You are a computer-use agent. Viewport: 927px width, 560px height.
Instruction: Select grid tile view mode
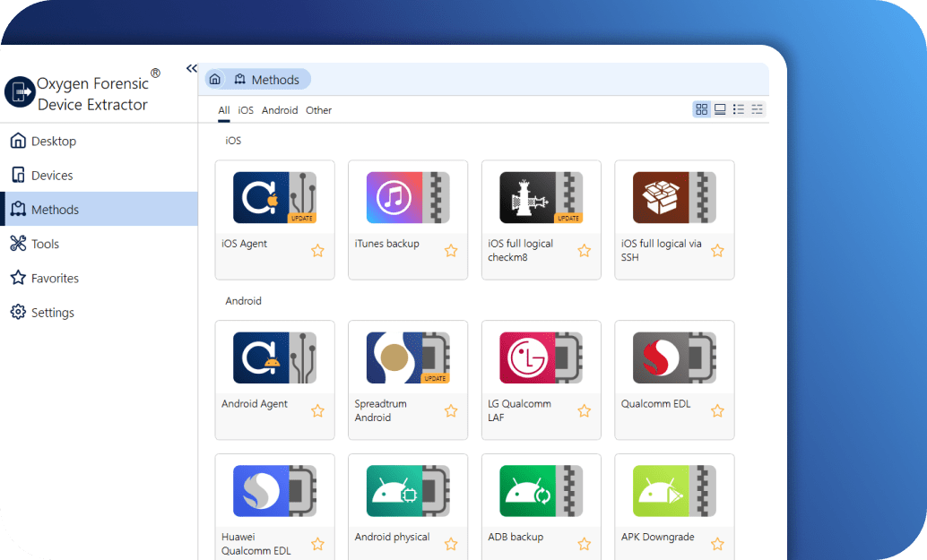[x=702, y=109]
